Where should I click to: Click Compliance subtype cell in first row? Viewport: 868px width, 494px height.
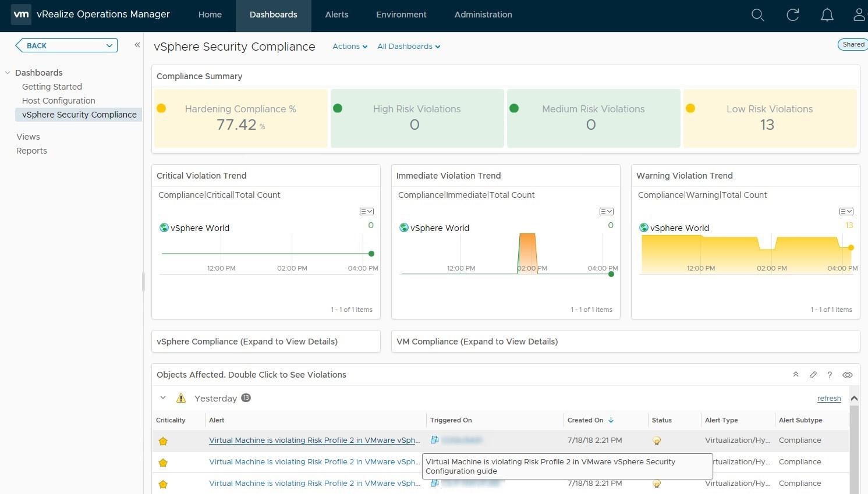click(800, 440)
